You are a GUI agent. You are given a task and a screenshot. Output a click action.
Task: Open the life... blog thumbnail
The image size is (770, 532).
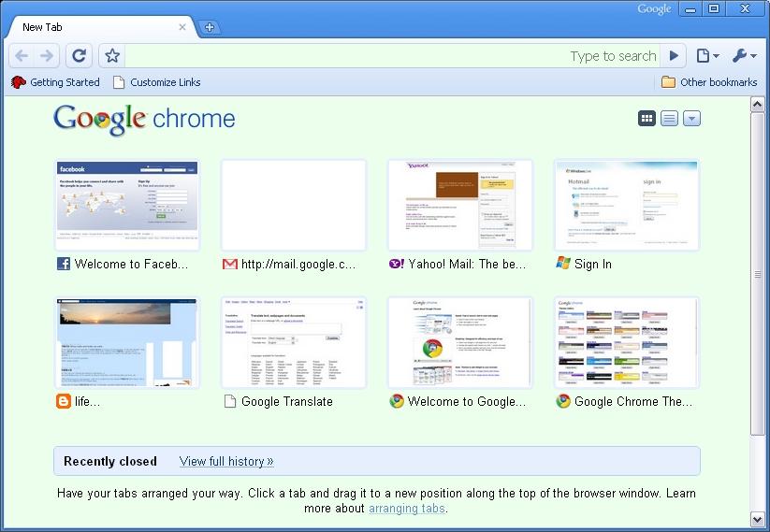(127, 342)
